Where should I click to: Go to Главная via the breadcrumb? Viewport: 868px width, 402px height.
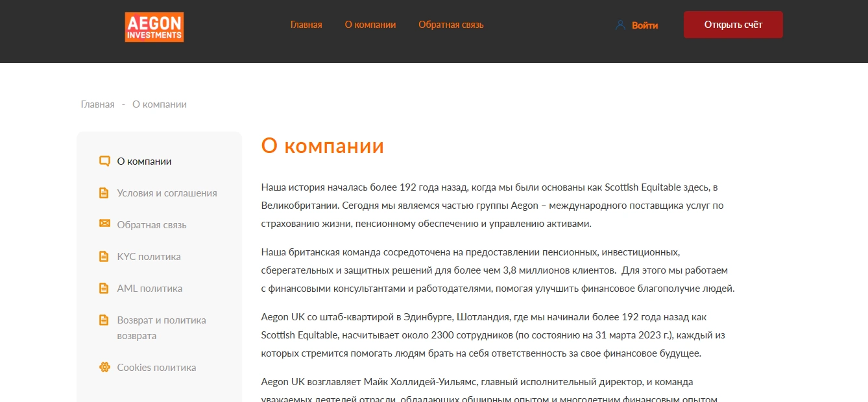click(x=97, y=104)
